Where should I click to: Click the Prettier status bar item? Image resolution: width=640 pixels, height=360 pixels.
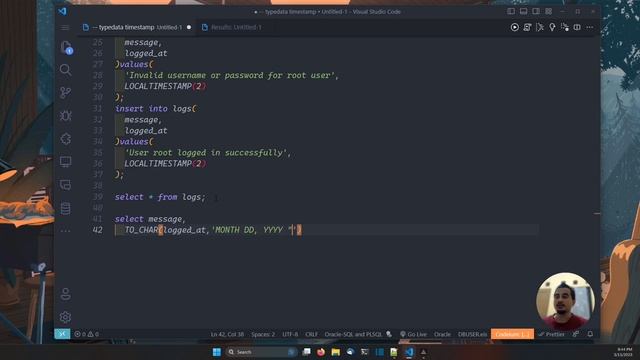pos(551,334)
